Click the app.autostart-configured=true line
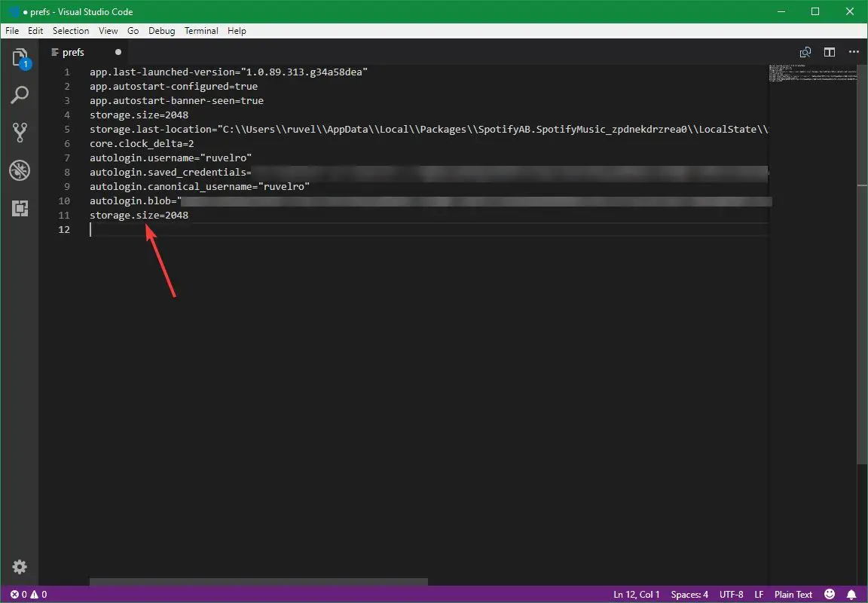This screenshot has height=603, width=868. click(x=174, y=87)
